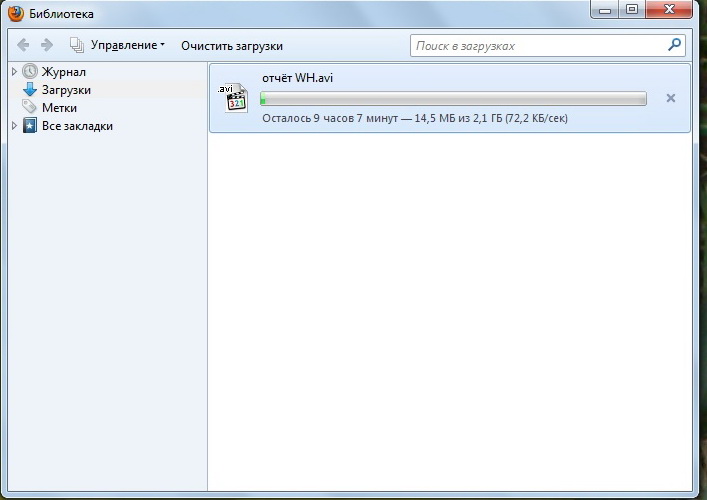The width and height of the screenshot is (707, 500).
Task: Expand the Все закладки tree node
Action: [x=14, y=125]
